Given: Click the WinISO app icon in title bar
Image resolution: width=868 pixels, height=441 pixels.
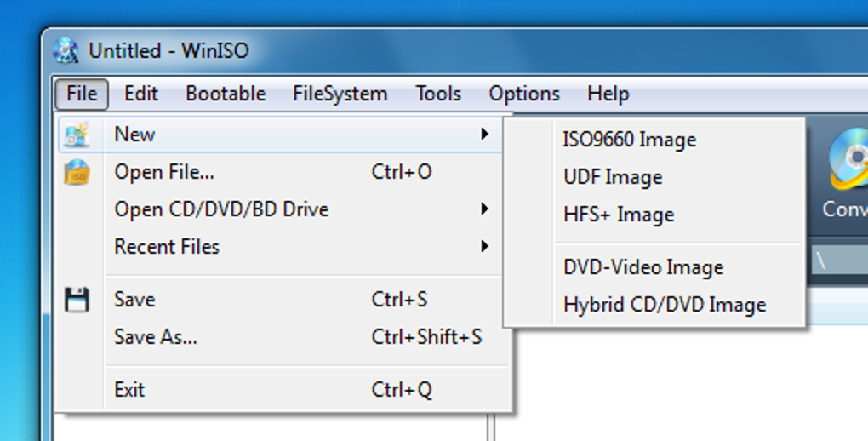Looking at the screenshot, I should click(66, 50).
